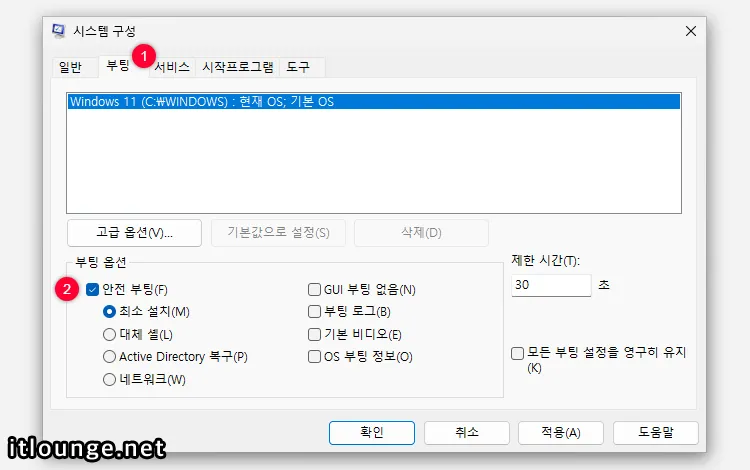Close the 시스템 구성 dialog
The image size is (750, 470).
(690, 32)
